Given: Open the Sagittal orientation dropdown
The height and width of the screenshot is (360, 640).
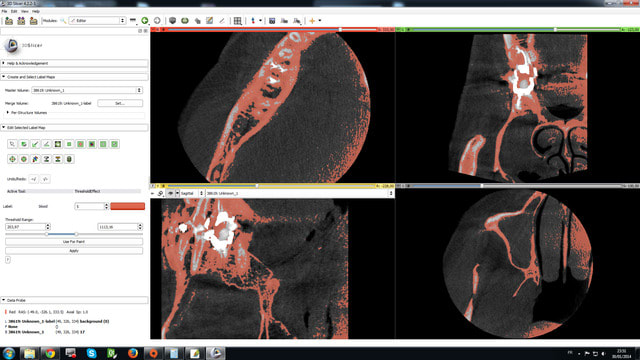Looking at the screenshot, I should point(192,193).
